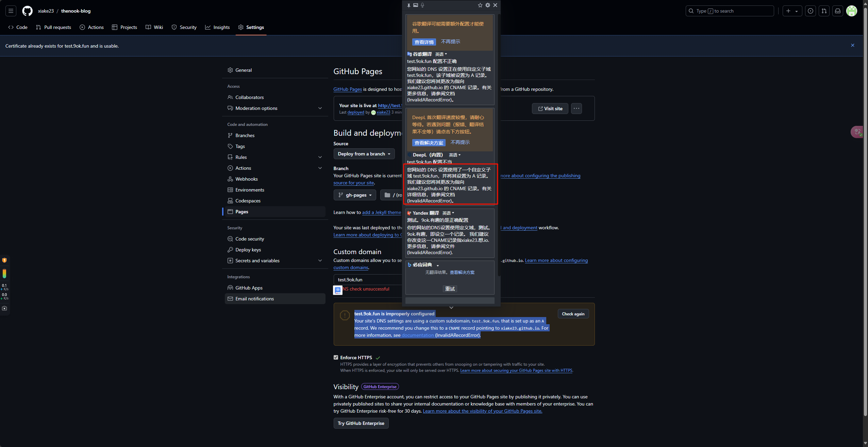The image size is (868, 447).
Task: Open the Pull requests tab
Action: [x=53, y=27]
